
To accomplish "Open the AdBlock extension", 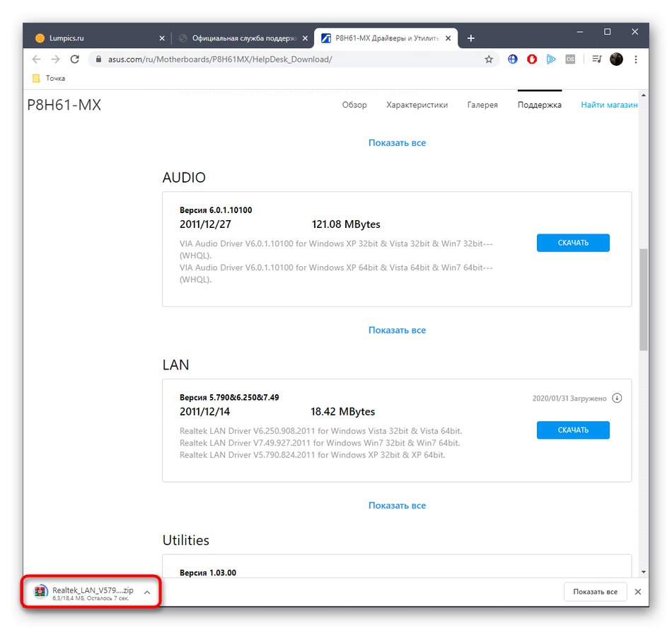I will pyautogui.click(x=531, y=59).
